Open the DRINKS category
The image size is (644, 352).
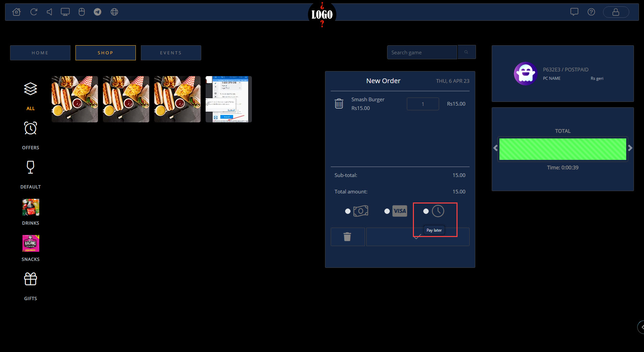tap(31, 212)
